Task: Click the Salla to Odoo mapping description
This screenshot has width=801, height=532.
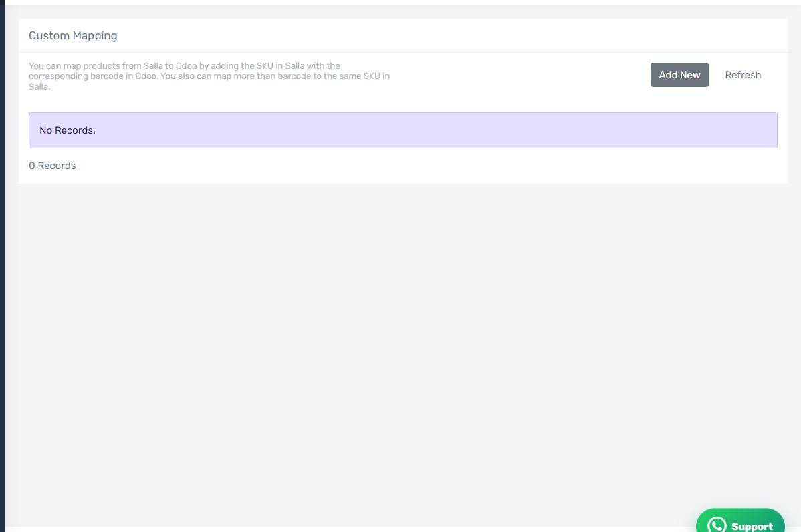Action: pyautogui.click(x=209, y=76)
